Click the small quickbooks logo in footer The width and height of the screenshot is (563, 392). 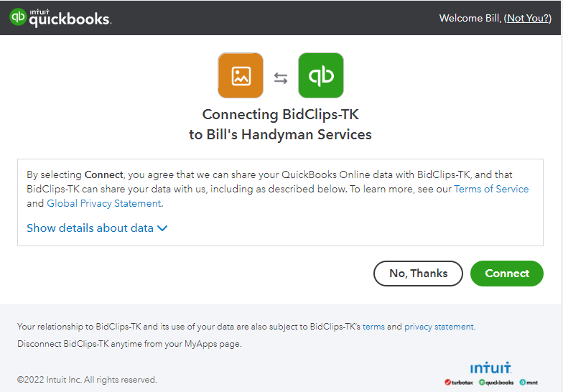tap(496, 382)
